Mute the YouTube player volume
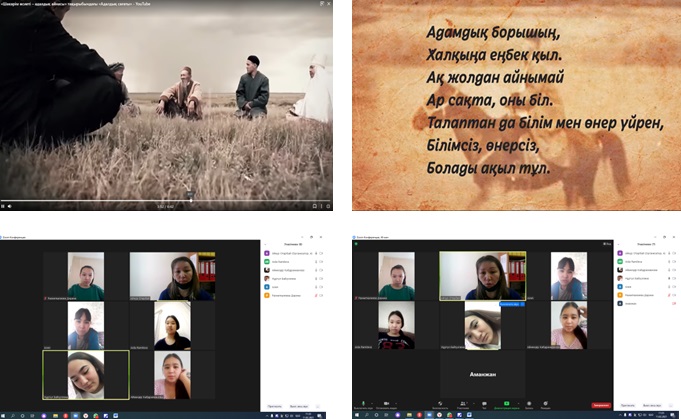This screenshot has width=681, height=419. click(x=9, y=206)
